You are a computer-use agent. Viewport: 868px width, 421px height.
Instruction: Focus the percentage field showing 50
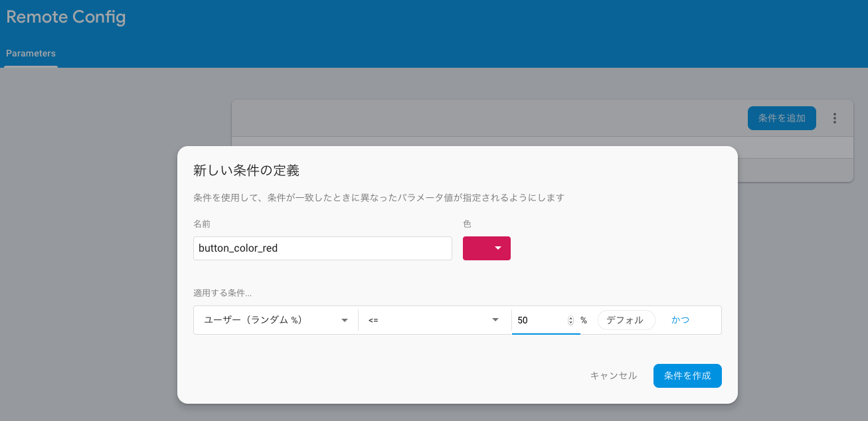coord(538,319)
